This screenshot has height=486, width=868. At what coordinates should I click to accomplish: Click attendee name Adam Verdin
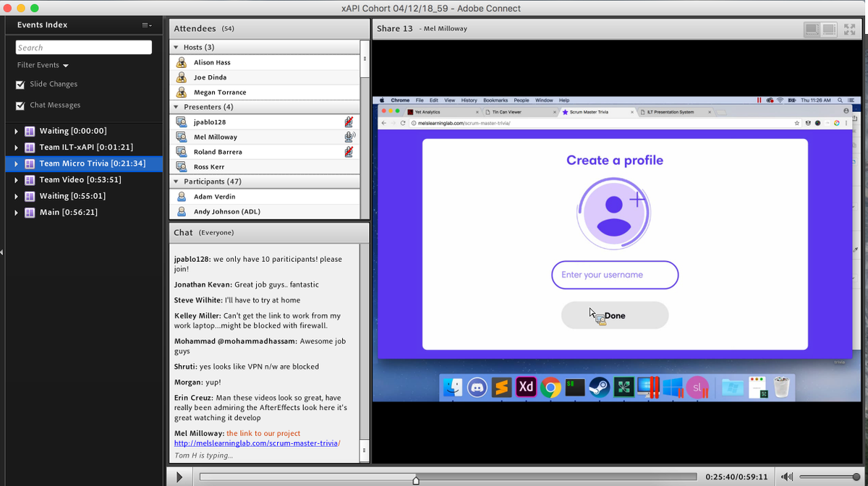pyautogui.click(x=214, y=197)
